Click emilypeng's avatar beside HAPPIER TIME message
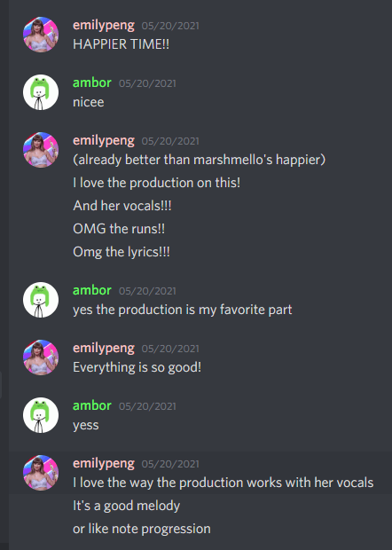 41,35
